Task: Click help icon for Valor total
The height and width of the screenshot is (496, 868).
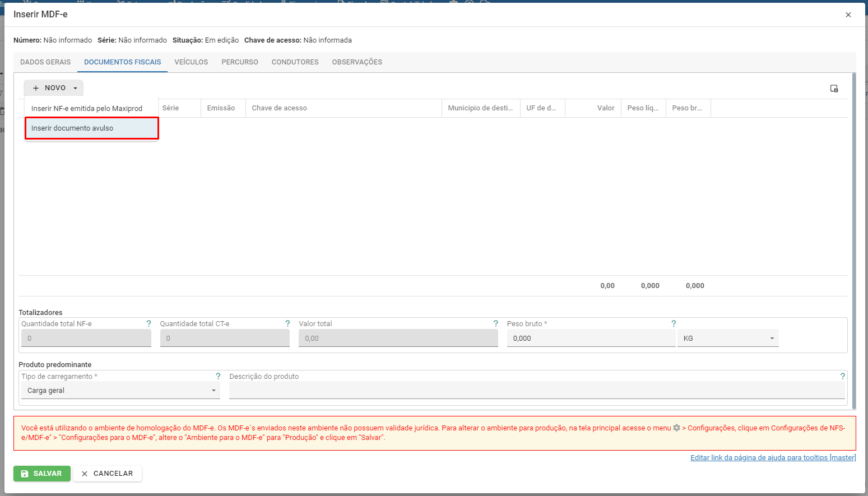Action: 495,323
